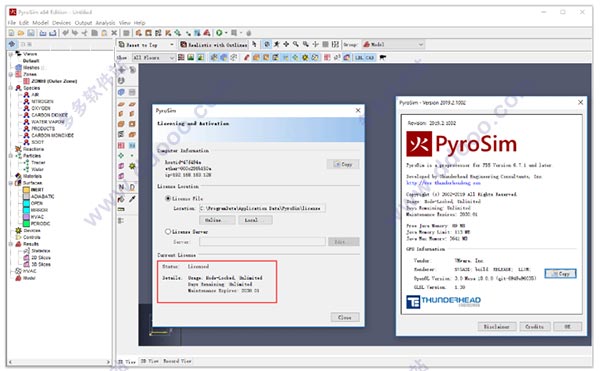600x371 pixels.
Task: Collapse the Zones tree node
Action: (x=11, y=74)
